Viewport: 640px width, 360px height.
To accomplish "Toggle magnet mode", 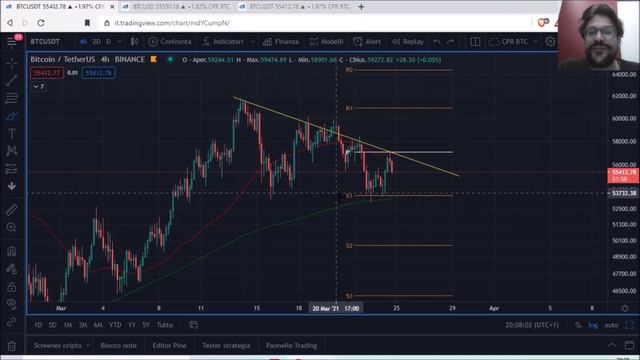I will pyautogui.click(x=11, y=251).
